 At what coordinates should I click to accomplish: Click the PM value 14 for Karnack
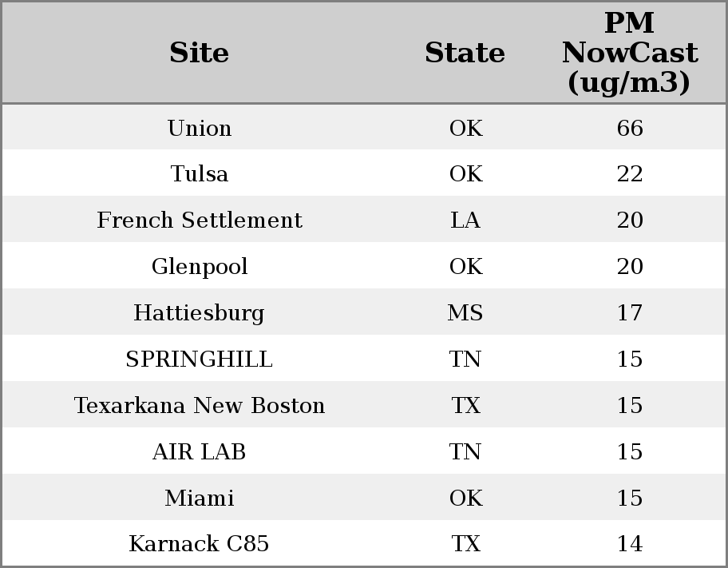click(629, 544)
